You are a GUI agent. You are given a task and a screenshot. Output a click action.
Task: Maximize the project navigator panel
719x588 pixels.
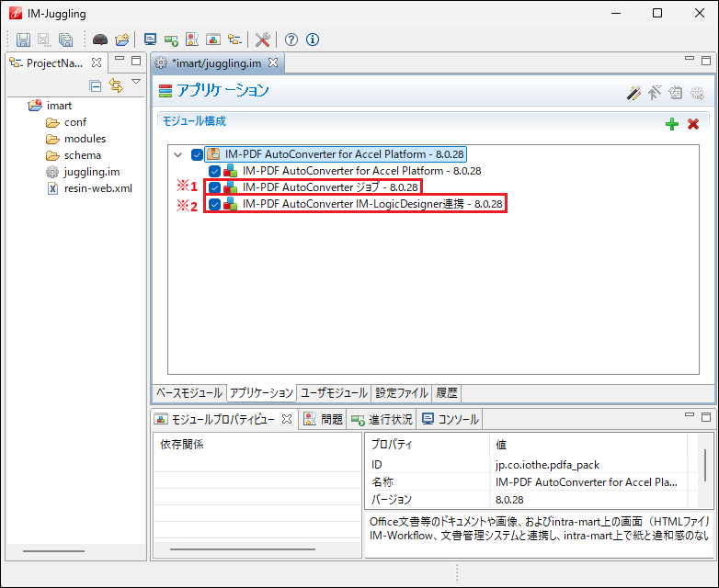pyautogui.click(x=136, y=61)
